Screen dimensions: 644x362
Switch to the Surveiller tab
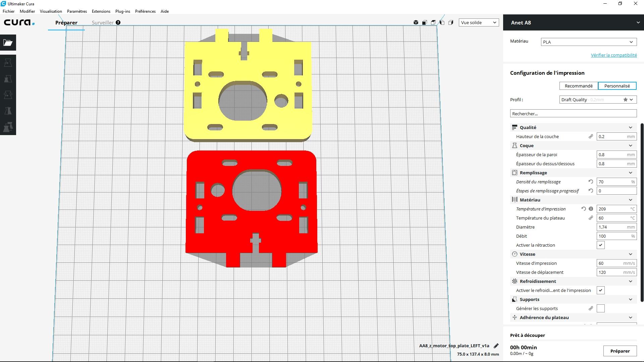[x=103, y=22]
